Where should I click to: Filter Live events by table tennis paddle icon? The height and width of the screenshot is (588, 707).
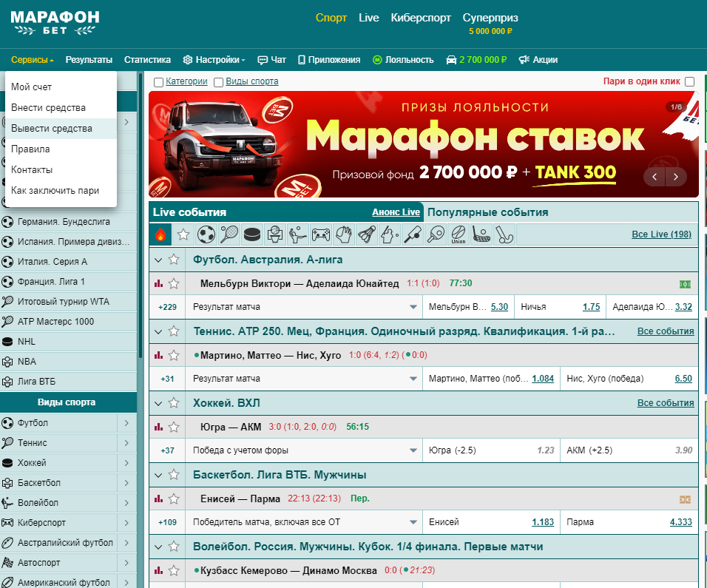[436, 234]
